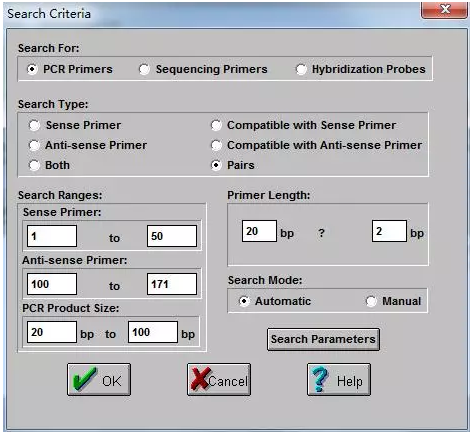Select the Pairs search type

(x=216, y=165)
